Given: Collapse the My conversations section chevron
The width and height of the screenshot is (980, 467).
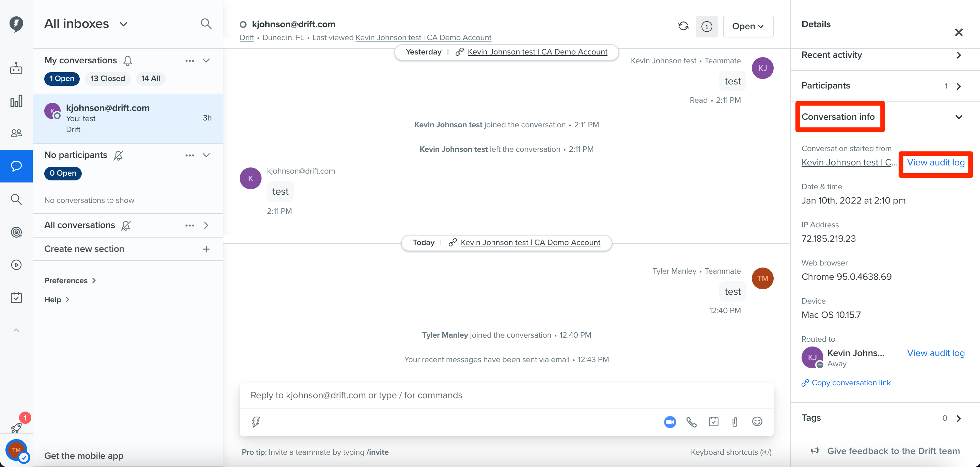Looking at the screenshot, I should (206, 61).
